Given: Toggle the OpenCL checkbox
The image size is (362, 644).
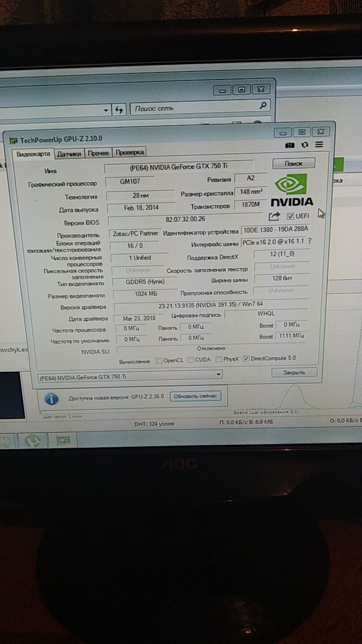Looking at the screenshot, I should (159, 360).
